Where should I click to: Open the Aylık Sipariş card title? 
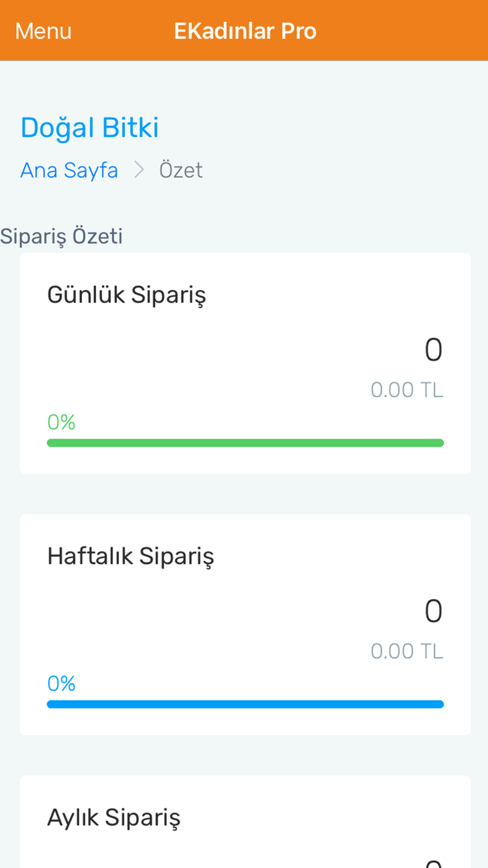(x=114, y=817)
